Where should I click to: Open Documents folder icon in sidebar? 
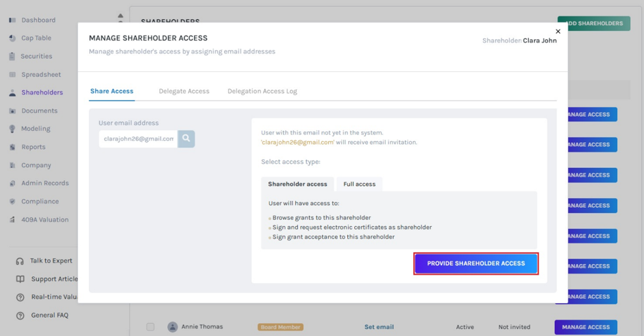click(x=12, y=110)
